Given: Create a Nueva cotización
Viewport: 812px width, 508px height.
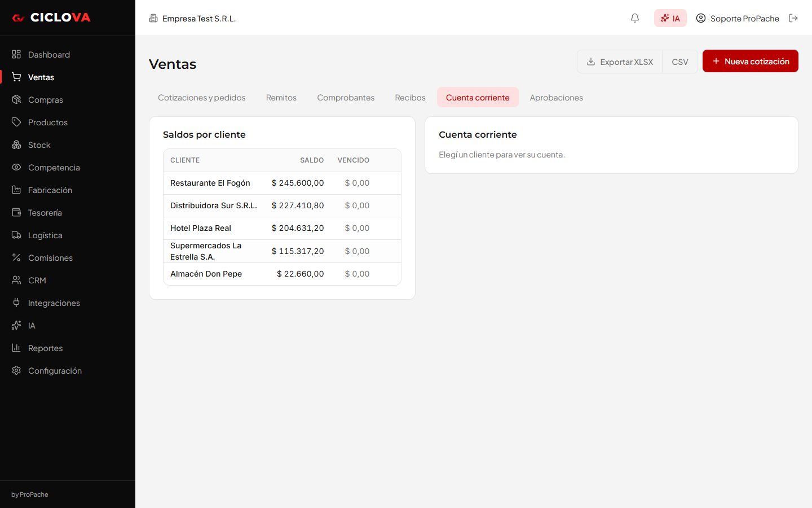Looking at the screenshot, I should [751, 61].
